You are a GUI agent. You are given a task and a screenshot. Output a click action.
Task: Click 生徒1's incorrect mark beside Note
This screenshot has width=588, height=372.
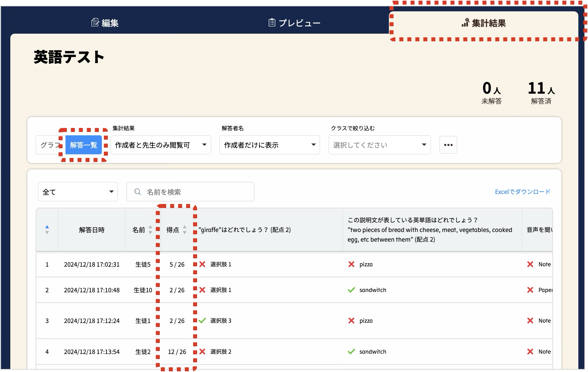[530, 321]
